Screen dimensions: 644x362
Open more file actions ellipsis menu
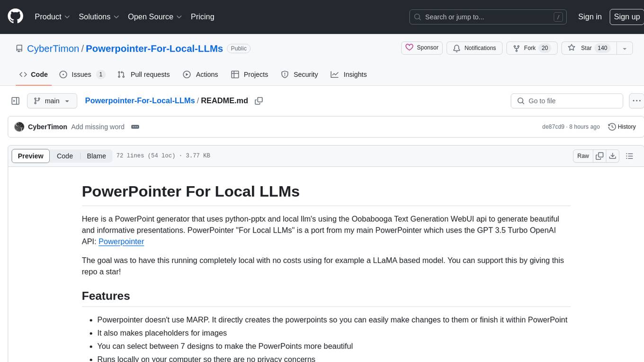click(x=636, y=101)
